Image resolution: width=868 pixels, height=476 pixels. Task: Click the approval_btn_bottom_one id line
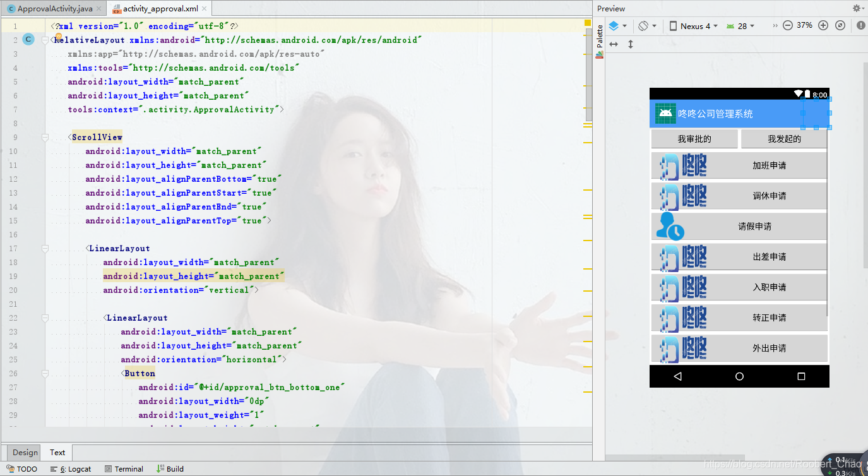(242, 387)
